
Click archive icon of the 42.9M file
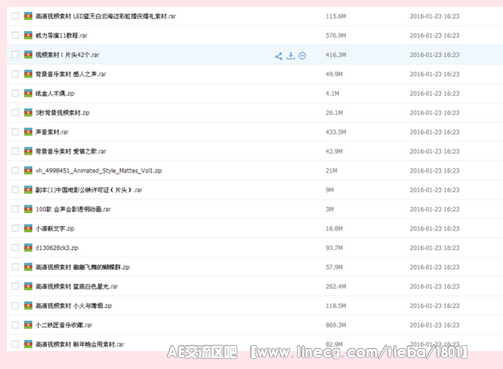click(28, 151)
